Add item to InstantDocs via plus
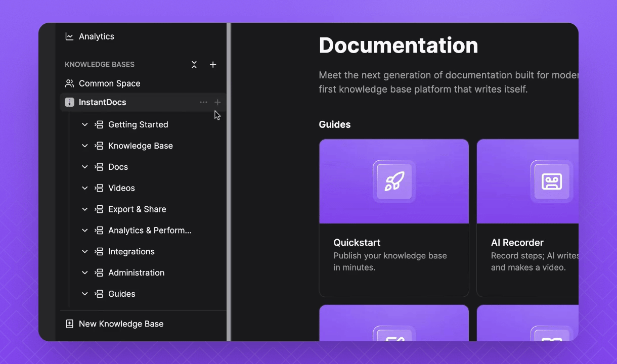The width and height of the screenshot is (617, 364). (x=217, y=102)
